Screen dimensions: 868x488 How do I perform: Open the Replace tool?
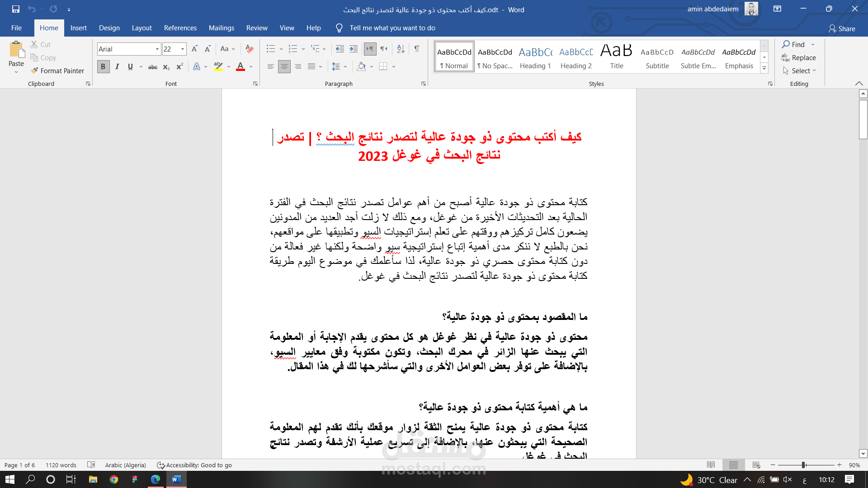[803, 57]
